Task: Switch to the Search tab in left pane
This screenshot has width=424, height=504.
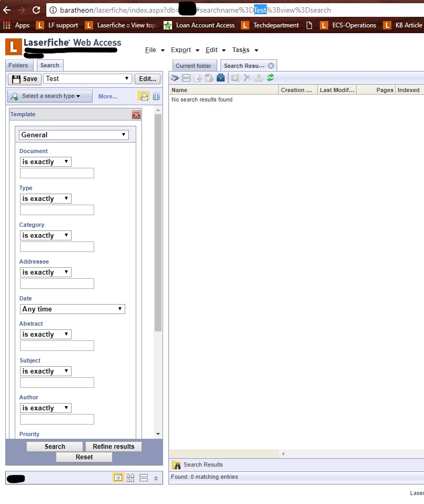Action: 50,65
